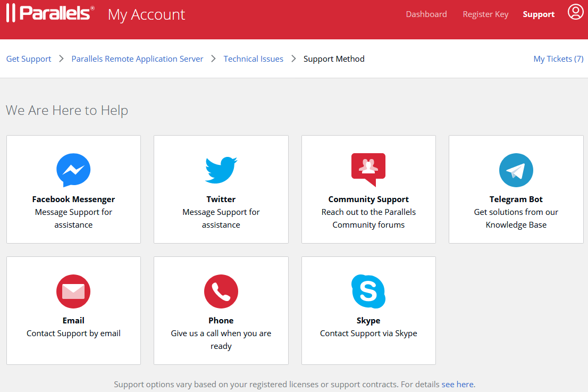Click the Skype card title

(368, 320)
